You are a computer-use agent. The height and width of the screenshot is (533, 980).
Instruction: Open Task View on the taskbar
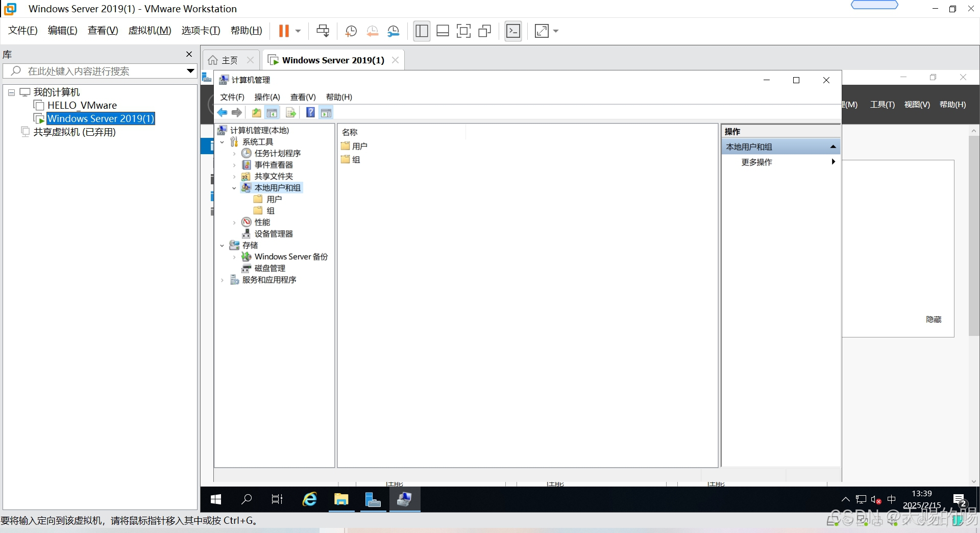(277, 499)
